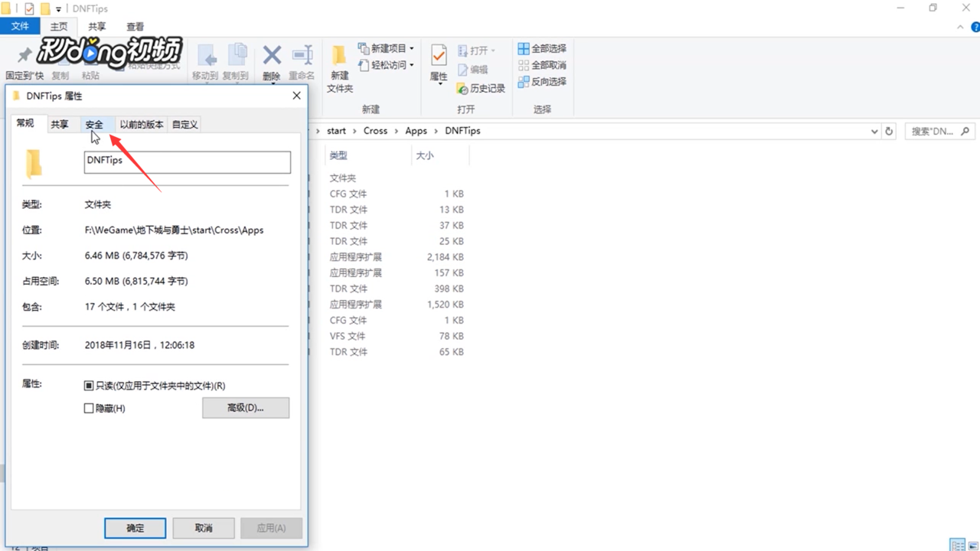This screenshot has width=980, height=551.
Task: Open the dropdown arrow under Properties (属性) in ribbon
Action: pos(439,84)
